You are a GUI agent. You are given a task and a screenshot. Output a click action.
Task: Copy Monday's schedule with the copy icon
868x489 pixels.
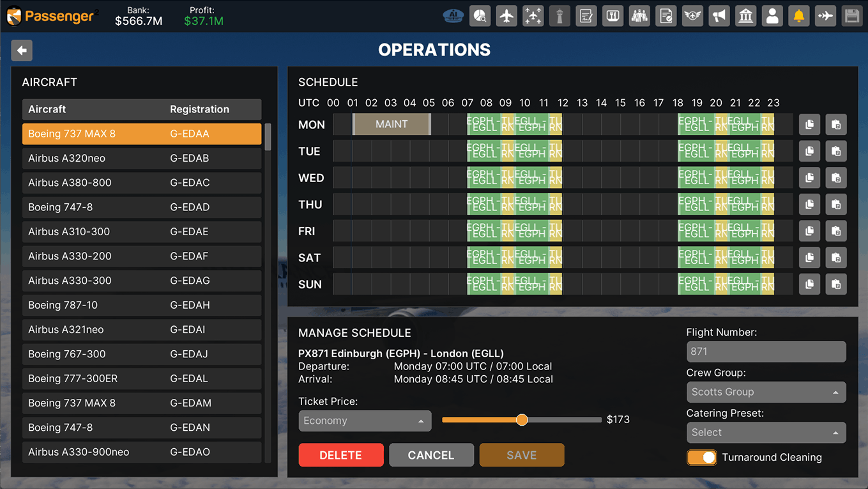[809, 125]
